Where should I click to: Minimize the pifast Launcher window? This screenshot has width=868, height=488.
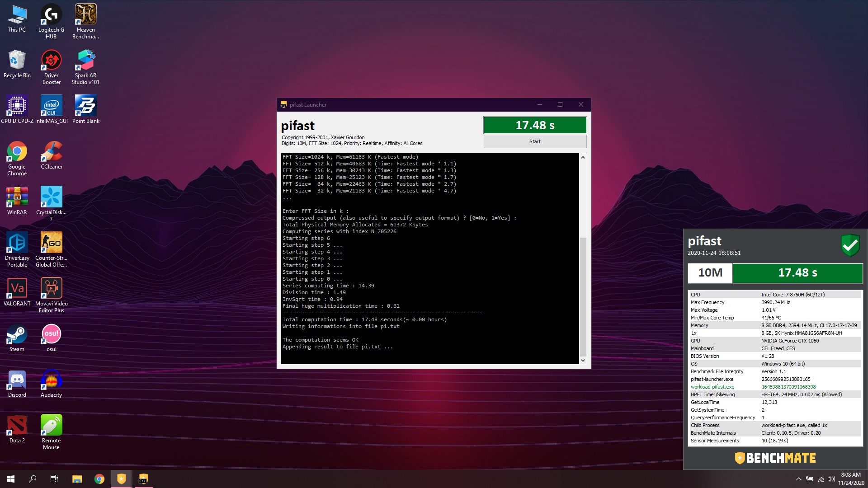[x=539, y=104]
